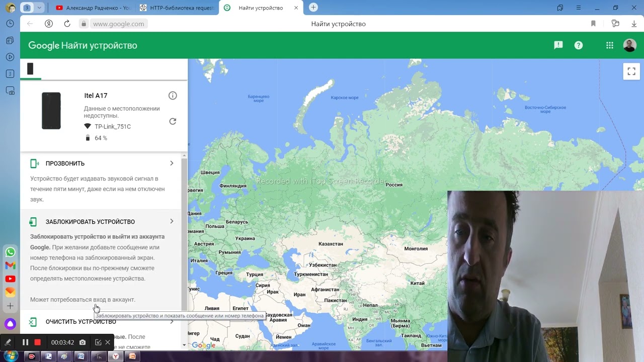This screenshot has width=644, height=362.
Task: Open the Google account avatar
Action: pos(629,45)
